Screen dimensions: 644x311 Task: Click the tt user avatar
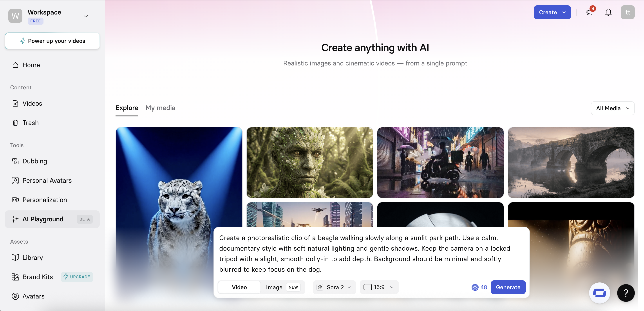click(627, 12)
